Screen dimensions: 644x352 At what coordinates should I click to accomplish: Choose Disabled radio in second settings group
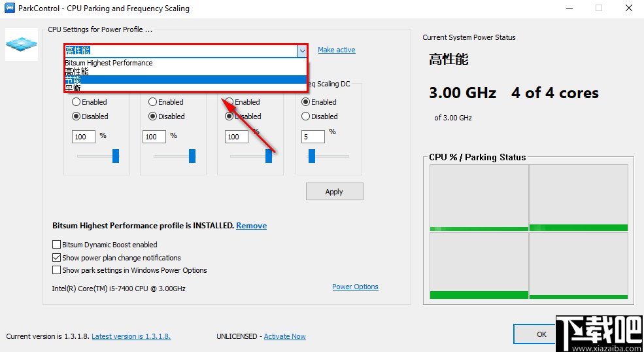coord(167,116)
